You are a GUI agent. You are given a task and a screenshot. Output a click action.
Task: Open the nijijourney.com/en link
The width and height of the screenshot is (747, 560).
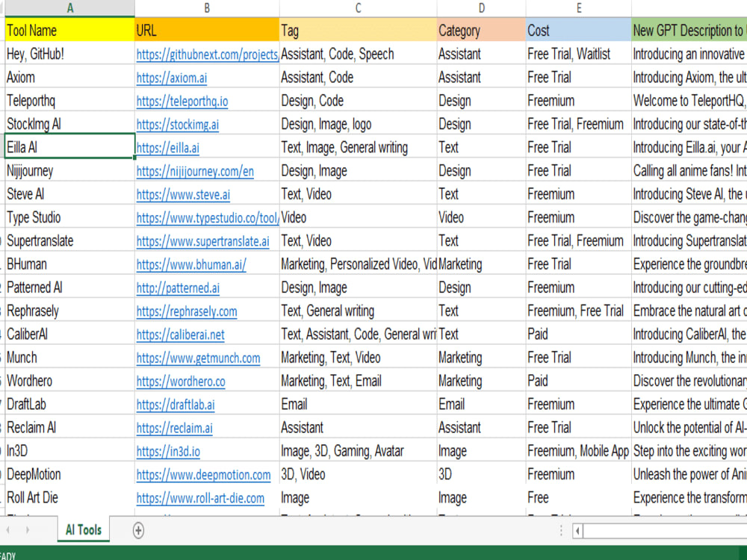[x=195, y=171]
